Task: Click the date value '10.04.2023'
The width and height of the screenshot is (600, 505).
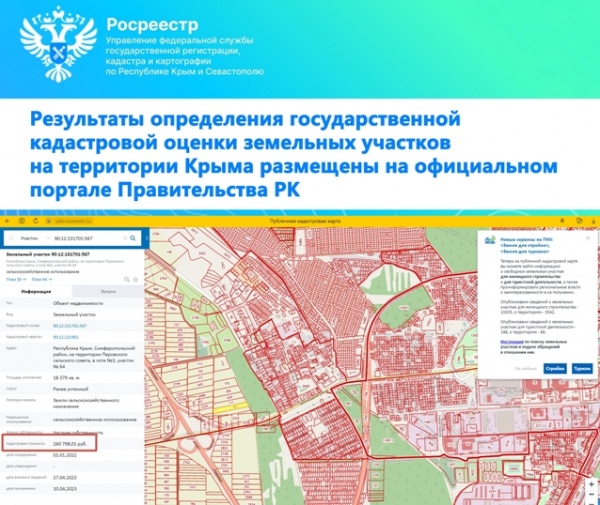Action: 65,489
